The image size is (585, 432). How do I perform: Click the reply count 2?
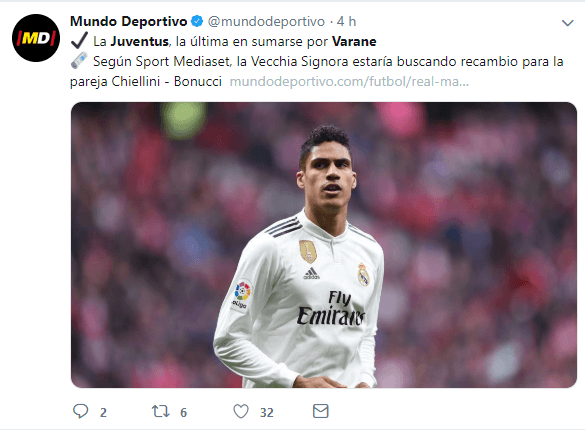(x=103, y=413)
